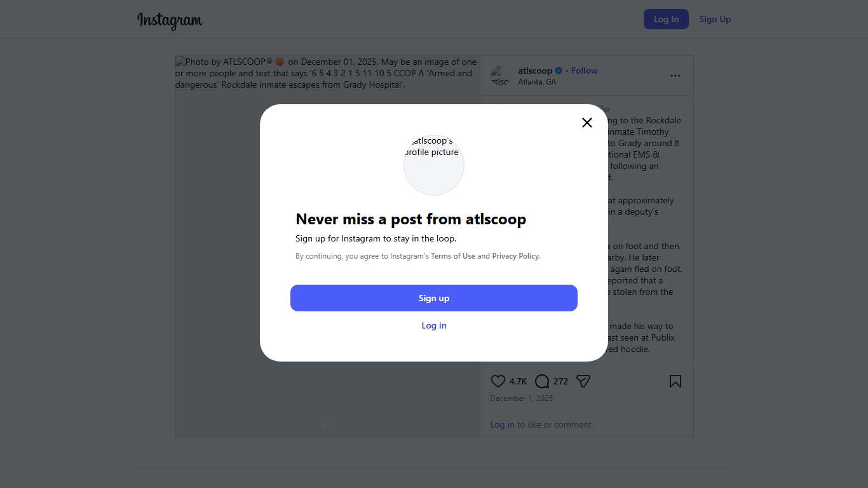868x488 pixels.
Task: Click the Log in to like or comment link
Action: (x=502, y=424)
